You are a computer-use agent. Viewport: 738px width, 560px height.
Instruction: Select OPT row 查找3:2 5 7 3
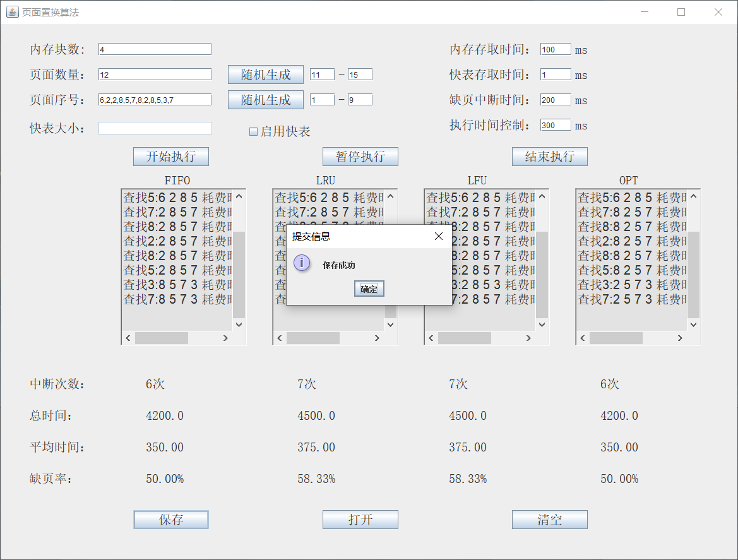pos(632,285)
